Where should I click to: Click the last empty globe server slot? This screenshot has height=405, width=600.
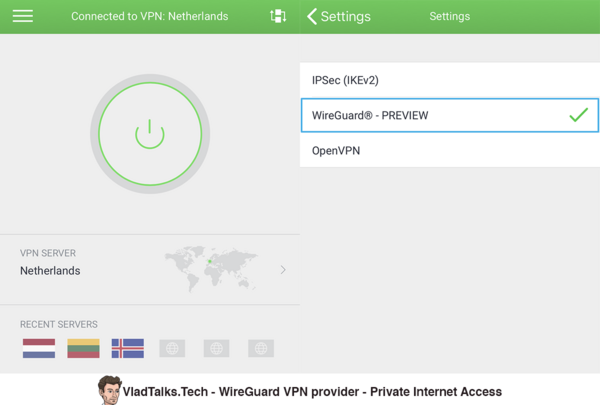[x=261, y=348]
